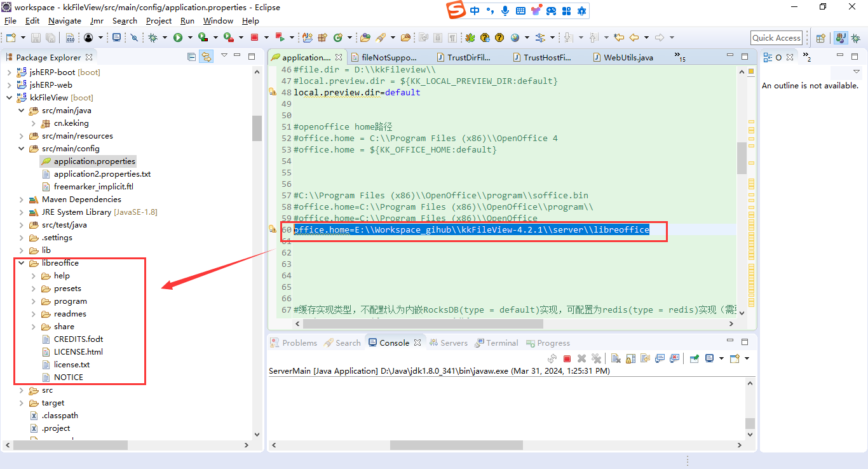Collapse the kkFileView project node
This screenshot has width=868, height=469.
9,98
